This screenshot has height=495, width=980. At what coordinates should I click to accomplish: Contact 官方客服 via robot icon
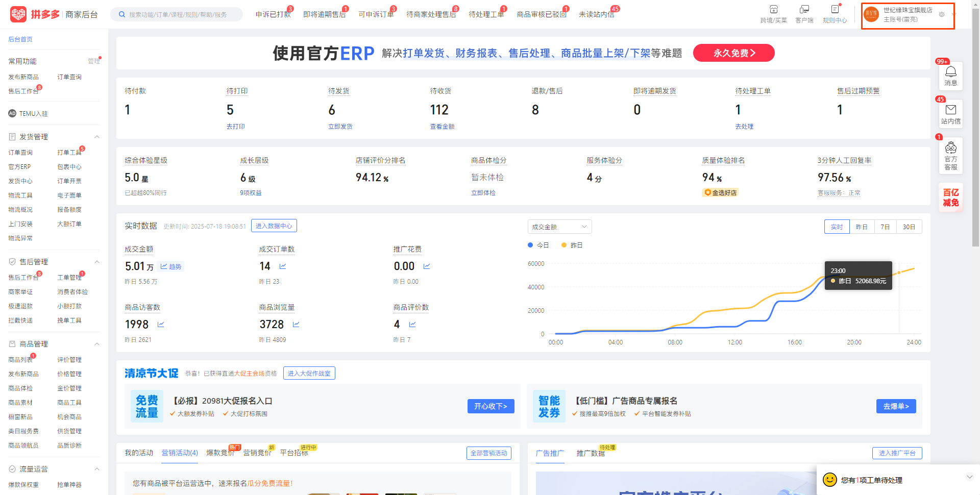(950, 148)
